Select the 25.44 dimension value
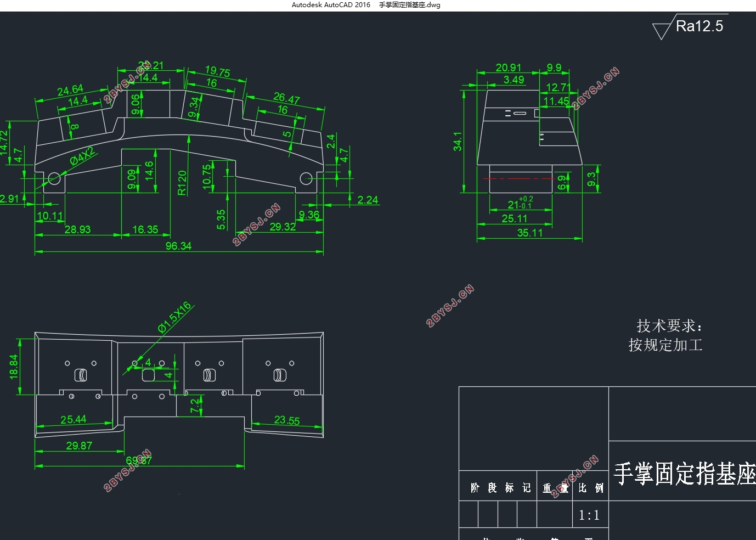756x540 pixels. click(x=74, y=419)
